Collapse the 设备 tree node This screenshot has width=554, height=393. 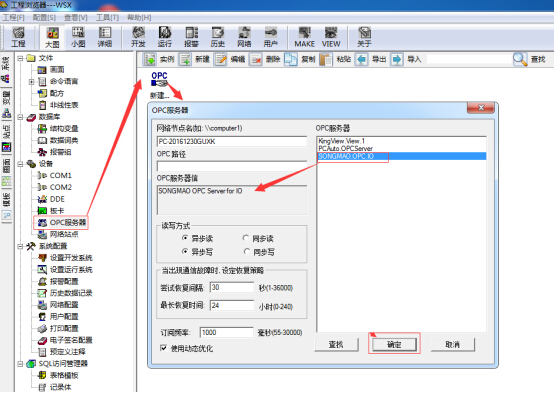tap(20, 164)
